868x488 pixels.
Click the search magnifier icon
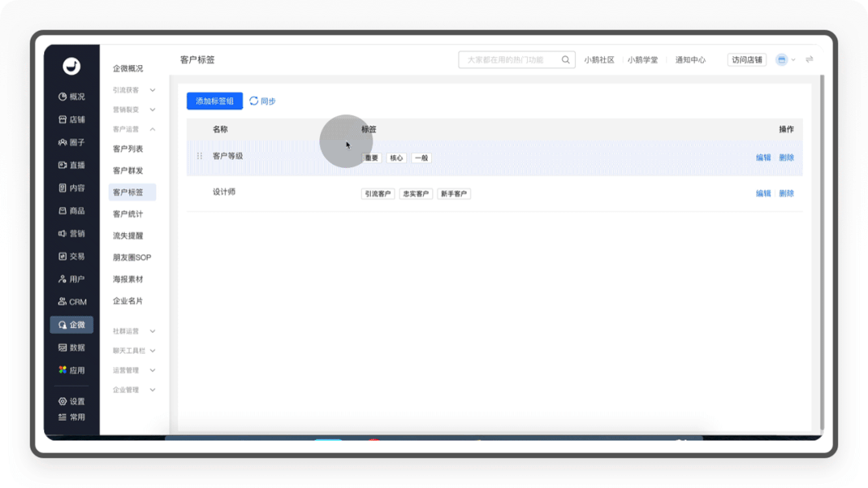(566, 59)
